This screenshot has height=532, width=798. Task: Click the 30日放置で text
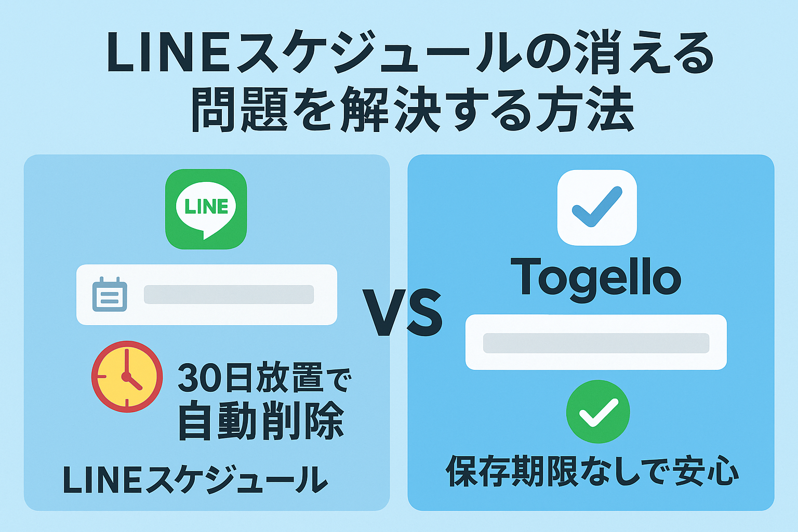265,379
